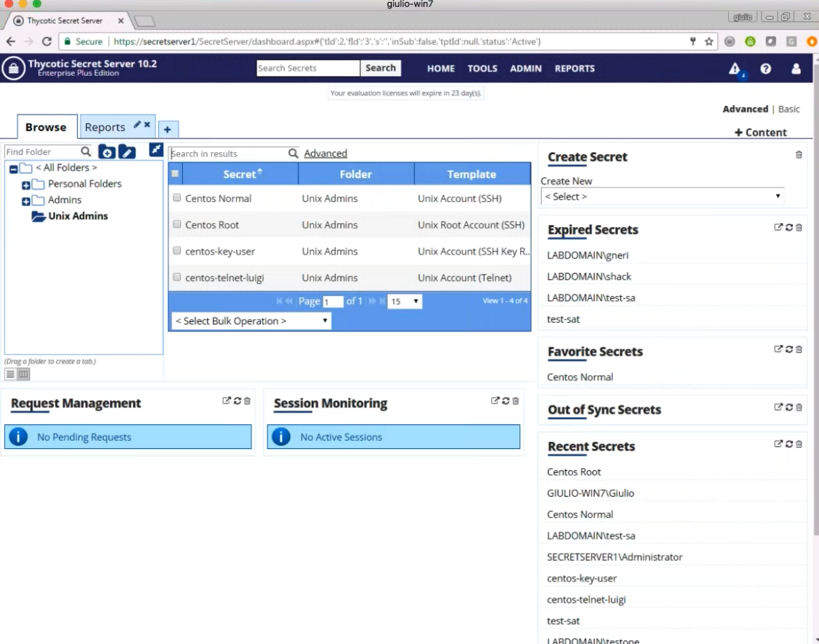Click the Search button
Viewport: 819px width, 644px height.
(381, 68)
